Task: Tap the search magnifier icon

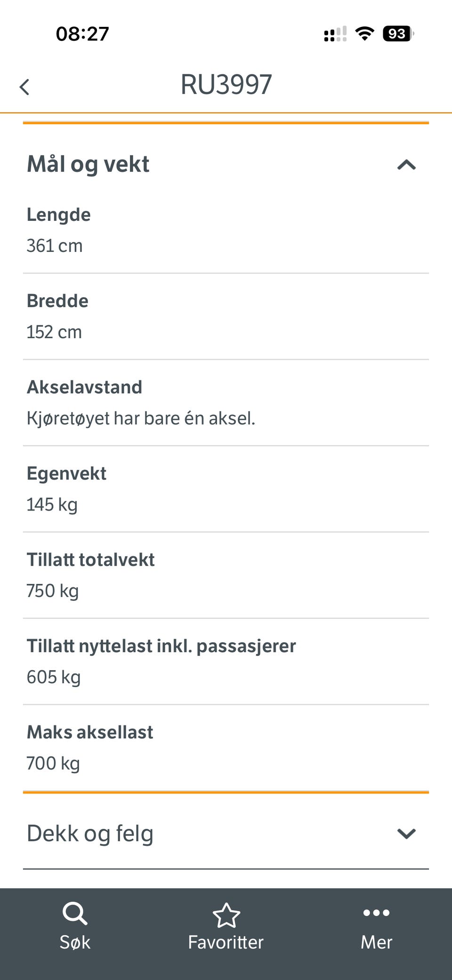Action: 74,914
